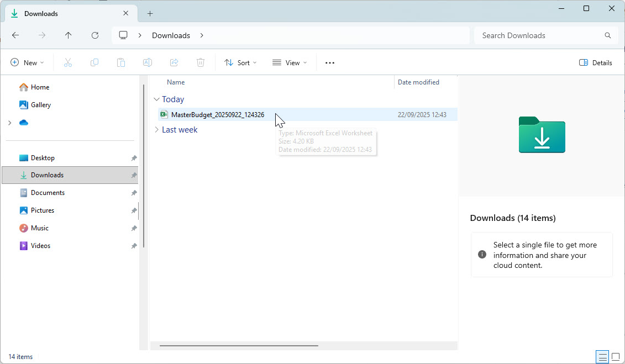Refresh the Downloads folder view
Screen dimensions: 625x364
(95, 35)
